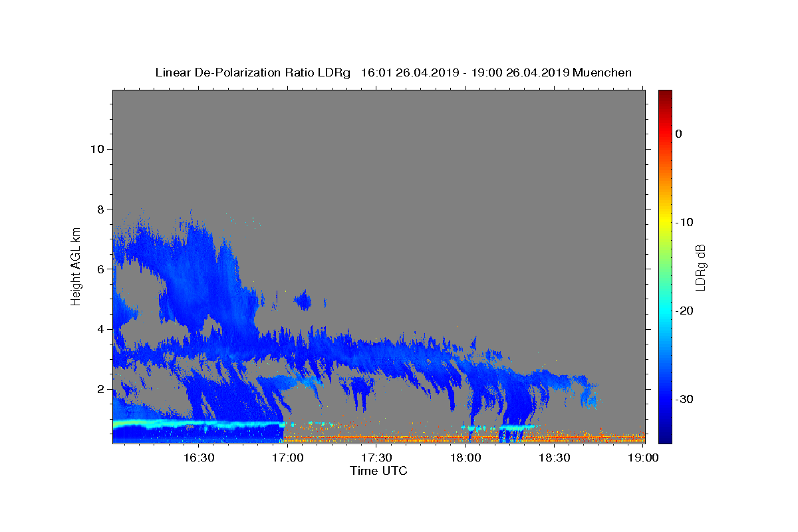
Task: Click the colorbar value -30
Action: coord(684,399)
